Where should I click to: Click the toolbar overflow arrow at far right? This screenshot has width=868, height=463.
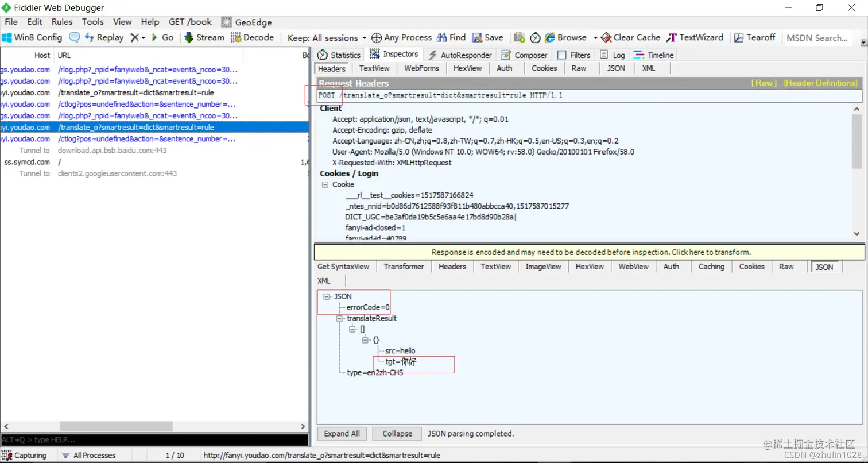(863, 43)
